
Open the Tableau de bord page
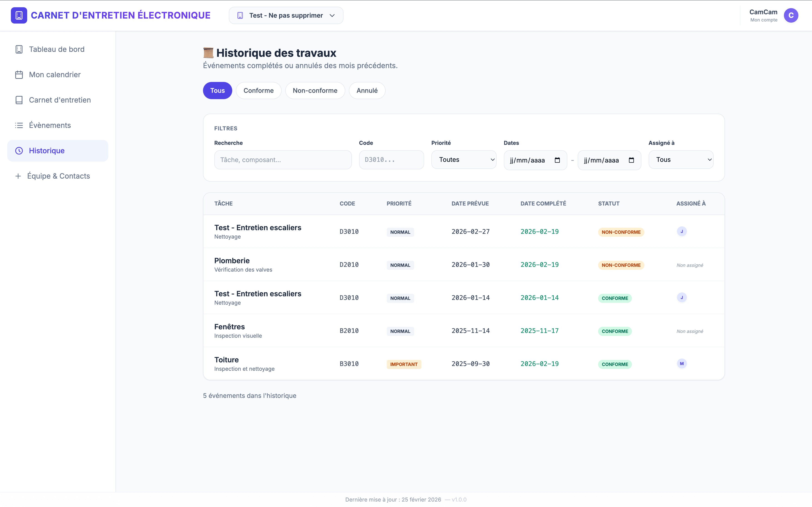pos(56,49)
